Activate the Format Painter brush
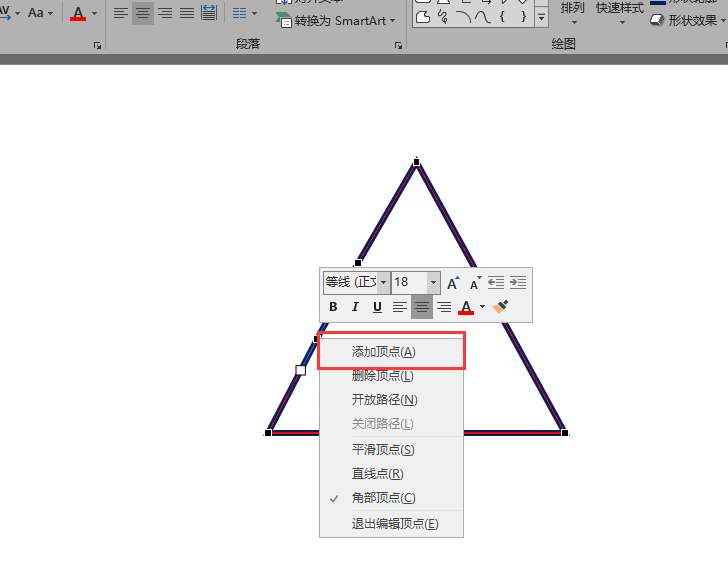 (x=500, y=307)
